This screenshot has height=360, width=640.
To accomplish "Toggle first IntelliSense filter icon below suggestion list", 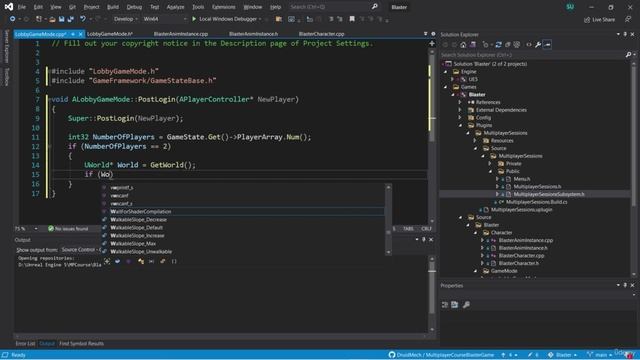I will [107, 261].
